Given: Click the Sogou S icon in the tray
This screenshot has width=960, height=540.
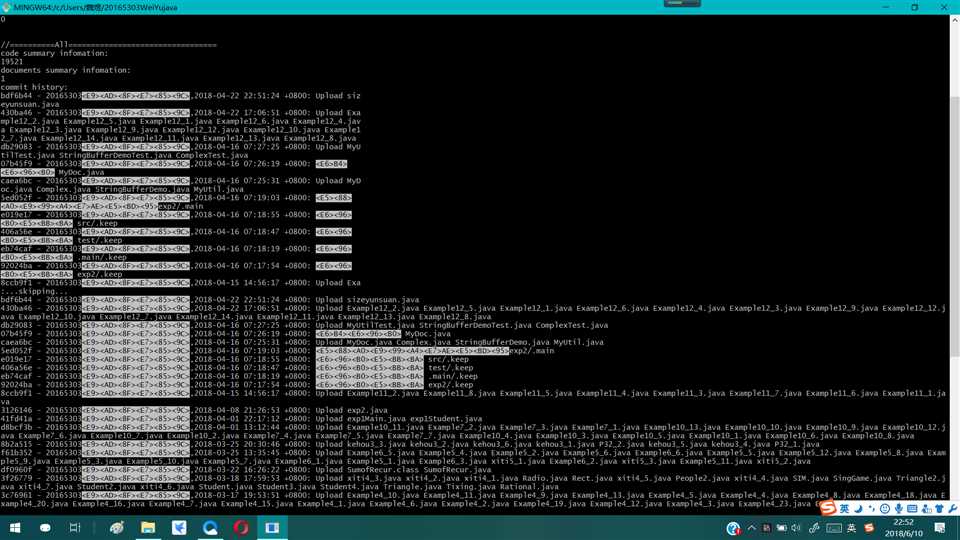Looking at the screenshot, I should coord(869,528).
